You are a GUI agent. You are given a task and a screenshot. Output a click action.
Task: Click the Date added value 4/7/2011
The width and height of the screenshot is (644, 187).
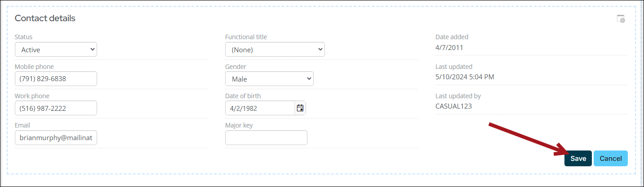pyautogui.click(x=449, y=47)
